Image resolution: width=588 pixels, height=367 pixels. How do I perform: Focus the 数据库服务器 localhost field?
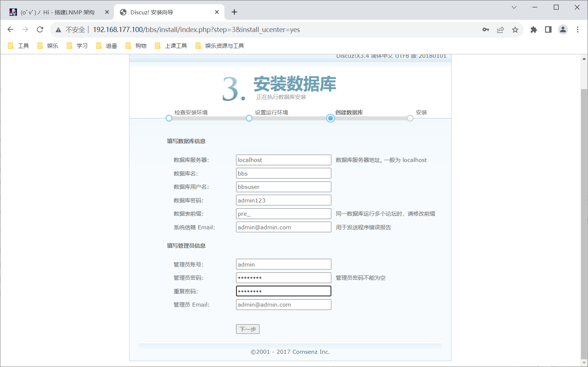[x=284, y=160]
